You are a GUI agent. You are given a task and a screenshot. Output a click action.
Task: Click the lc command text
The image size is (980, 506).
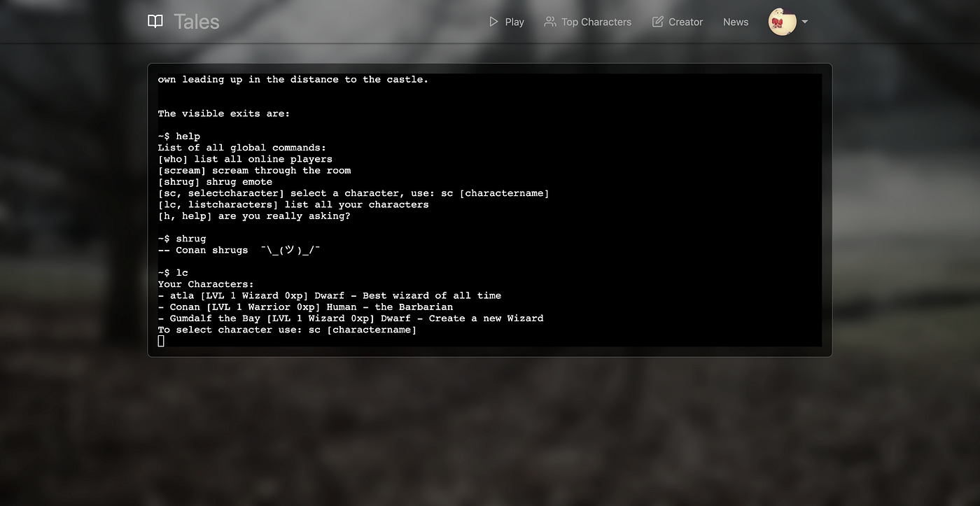(x=182, y=272)
